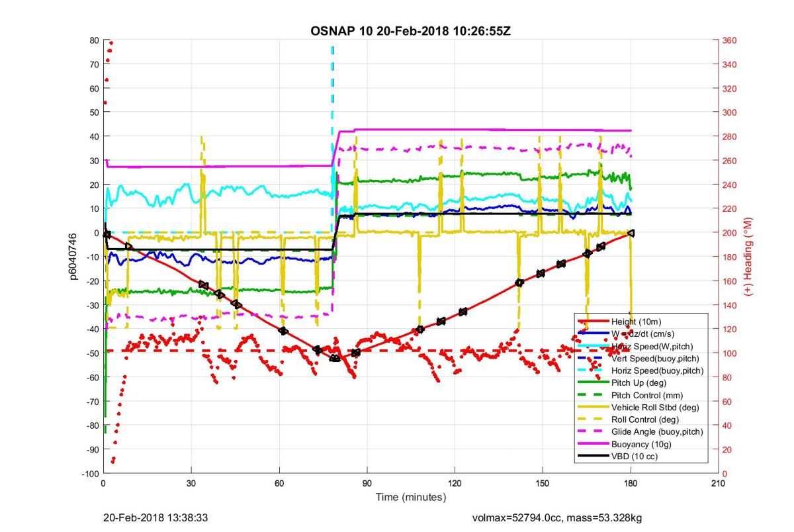This screenshot has width=794, height=532.
Task: Select the "-30" left axis tick label
Action: click(93, 305)
